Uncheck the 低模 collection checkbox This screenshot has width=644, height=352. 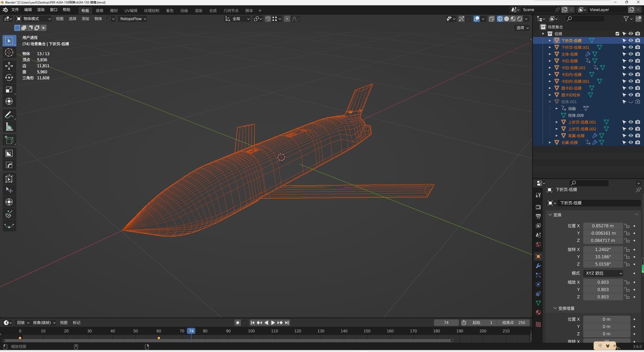(617, 33)
